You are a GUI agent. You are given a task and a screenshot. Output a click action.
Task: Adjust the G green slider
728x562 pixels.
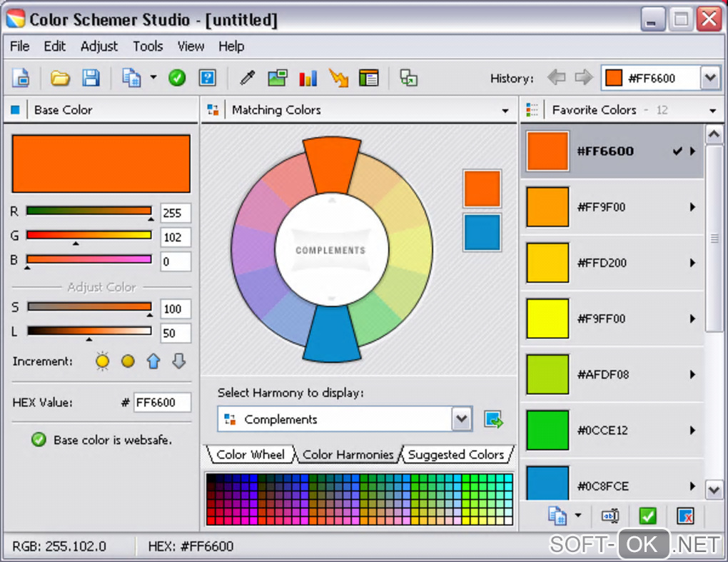[89, 235]
